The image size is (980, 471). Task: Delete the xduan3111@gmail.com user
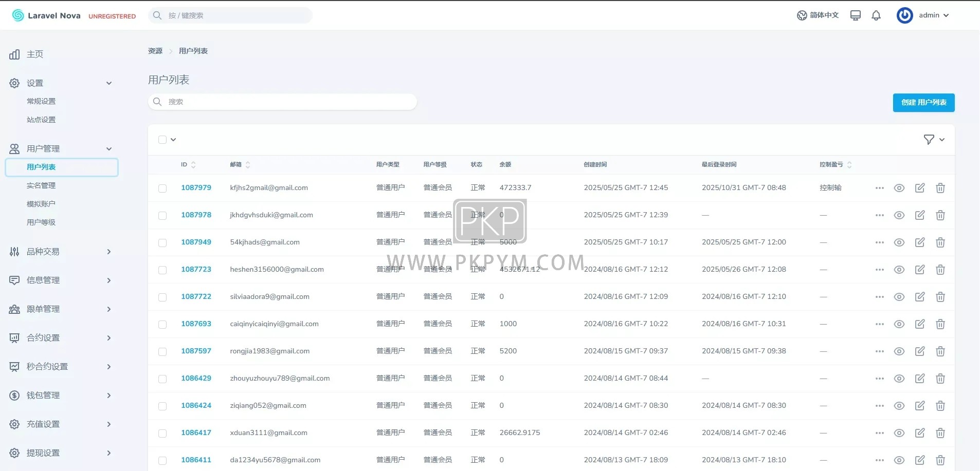940,433
